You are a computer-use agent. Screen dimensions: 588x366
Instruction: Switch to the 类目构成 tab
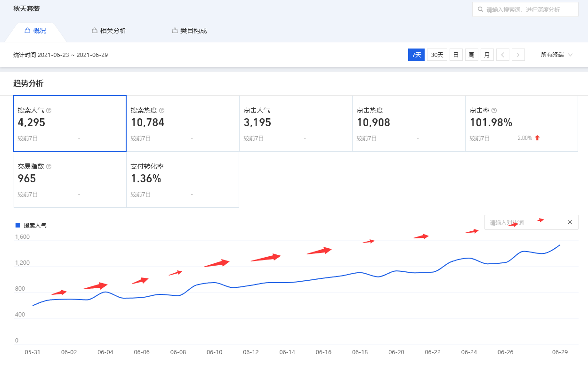coord(189,31)
